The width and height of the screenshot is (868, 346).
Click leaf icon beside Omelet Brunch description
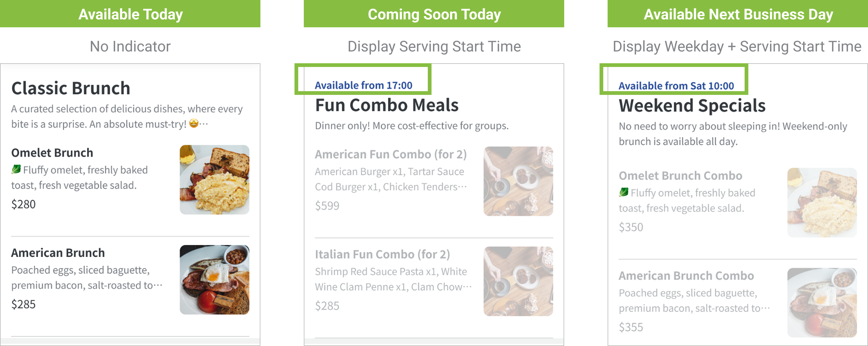pyautogui.click(x=16, y=169)
